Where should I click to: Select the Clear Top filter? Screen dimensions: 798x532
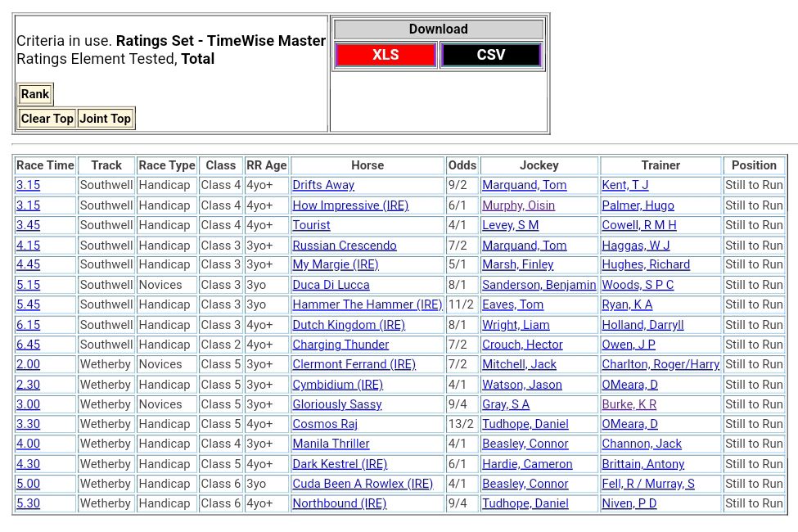coord(47,119)
